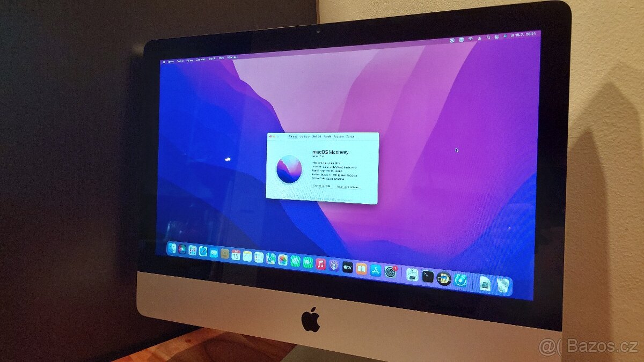This screenshot has width=644, height=362.
Task: Open the Apple TV app
Action: (x=348, y=267)
